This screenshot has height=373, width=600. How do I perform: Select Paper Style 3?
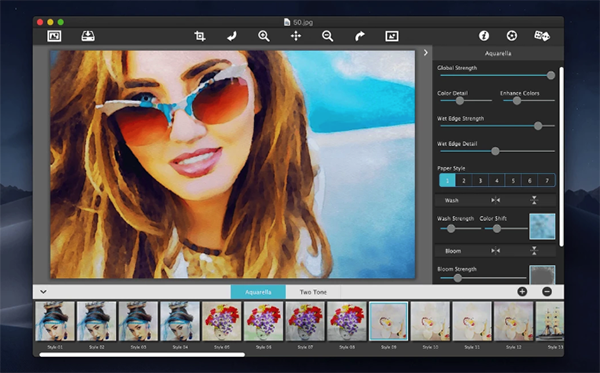480,180
